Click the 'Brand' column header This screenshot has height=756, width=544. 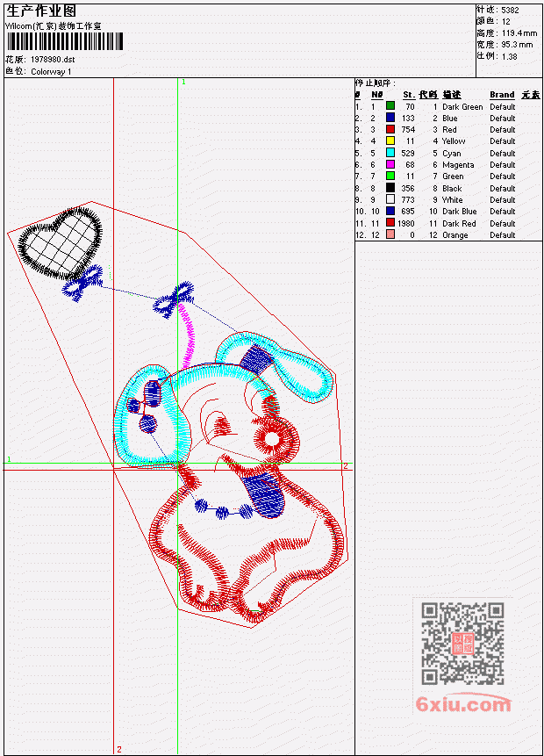click(502, 95)
